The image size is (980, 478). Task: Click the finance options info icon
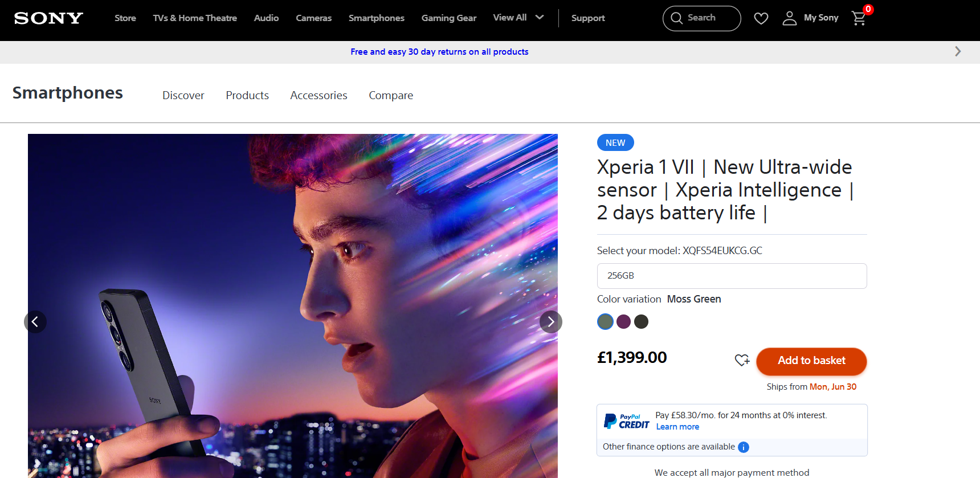(x=744, y=447)
